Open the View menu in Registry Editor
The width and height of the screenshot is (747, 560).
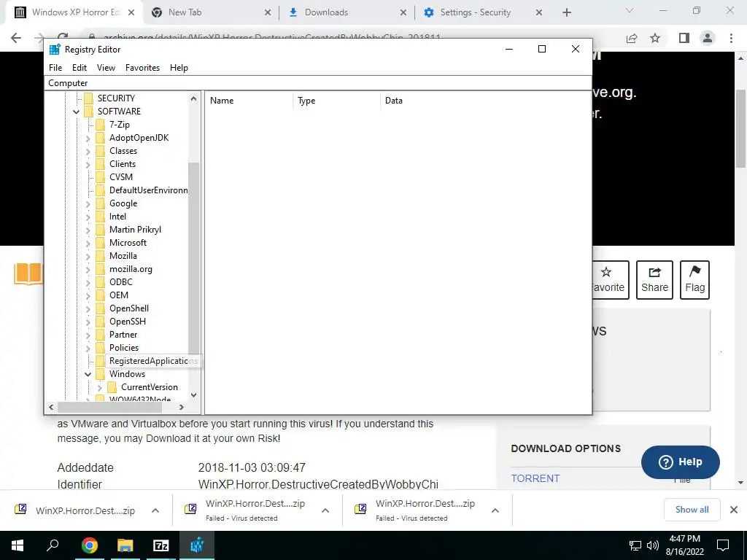106,68
